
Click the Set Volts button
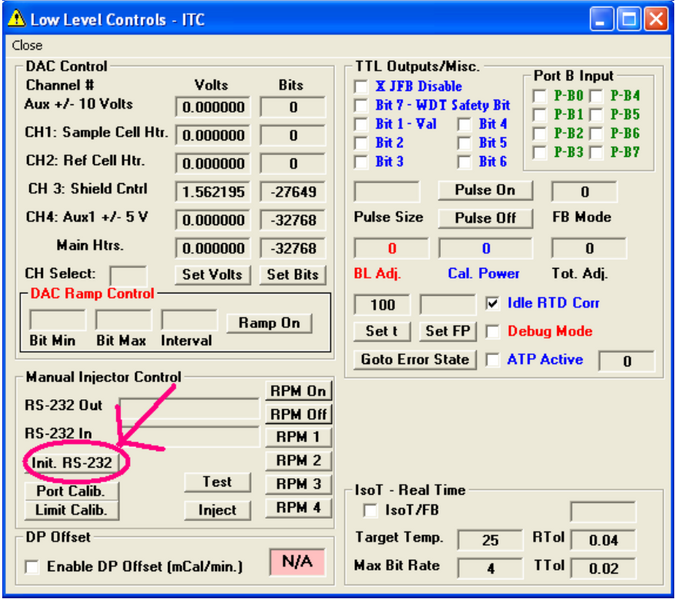[x=212, y=275]
